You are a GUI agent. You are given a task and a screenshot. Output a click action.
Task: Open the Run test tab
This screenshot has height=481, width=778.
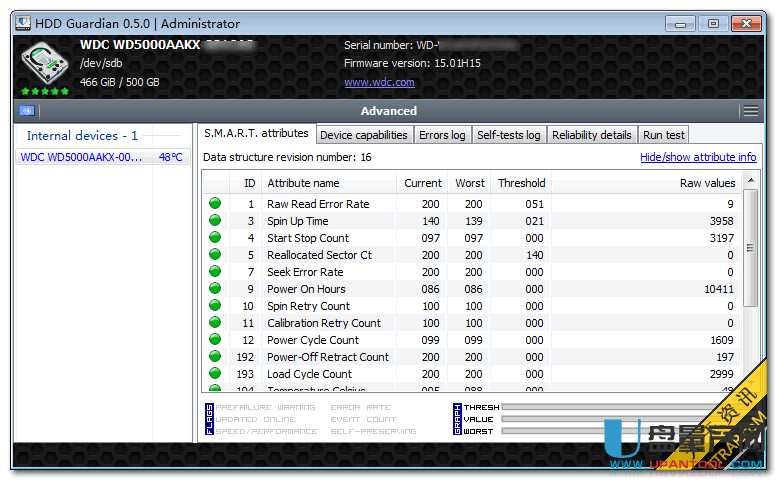click(x=663, y=135)
